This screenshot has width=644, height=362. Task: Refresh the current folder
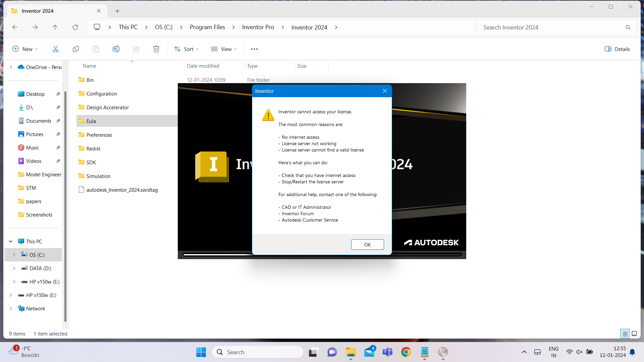pos(75,27)
